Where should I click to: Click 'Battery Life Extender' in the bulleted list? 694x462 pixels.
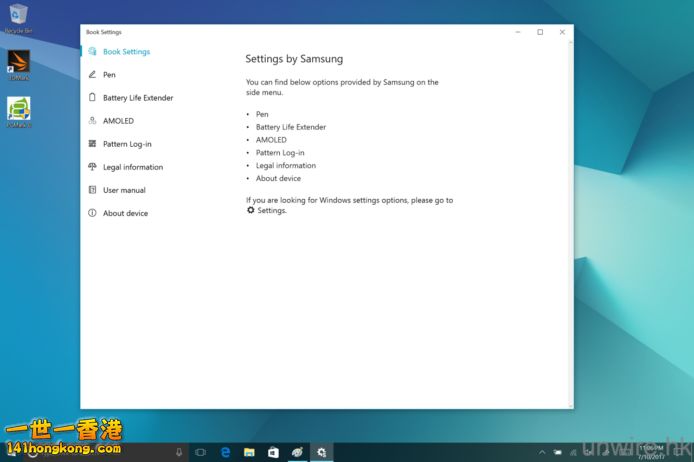click(x=291, y=127)
